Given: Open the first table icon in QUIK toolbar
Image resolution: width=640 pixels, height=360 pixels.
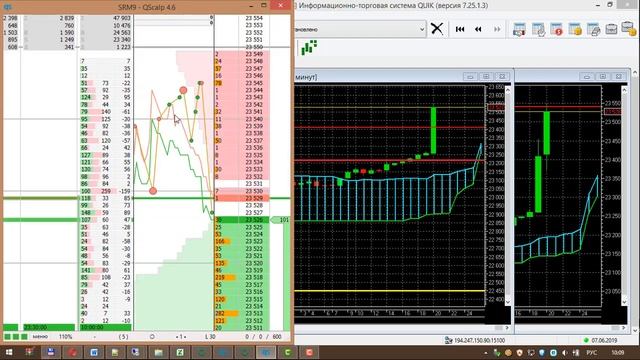Looking at the screenshot, I should [x=519, y=29].
